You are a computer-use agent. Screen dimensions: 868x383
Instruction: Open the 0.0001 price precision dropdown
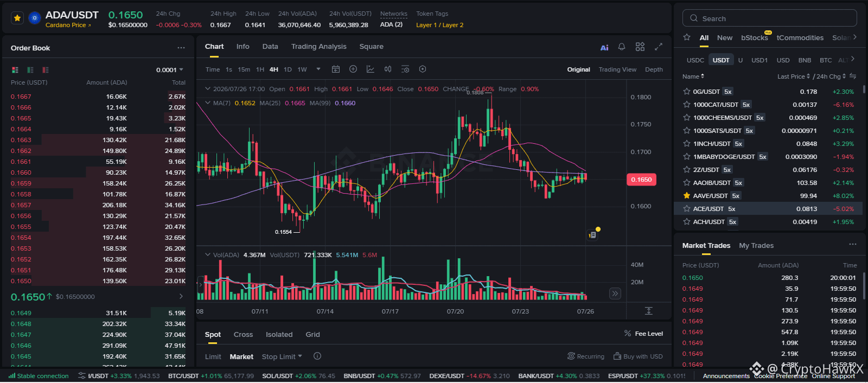click(170, 70)
